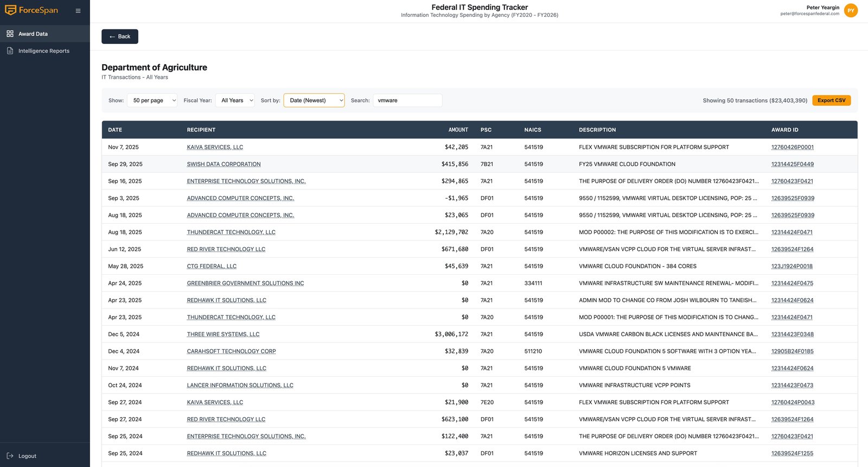Click the amount $415,856
The width and height of the screenshot is (868, 467).
(455, 164)
